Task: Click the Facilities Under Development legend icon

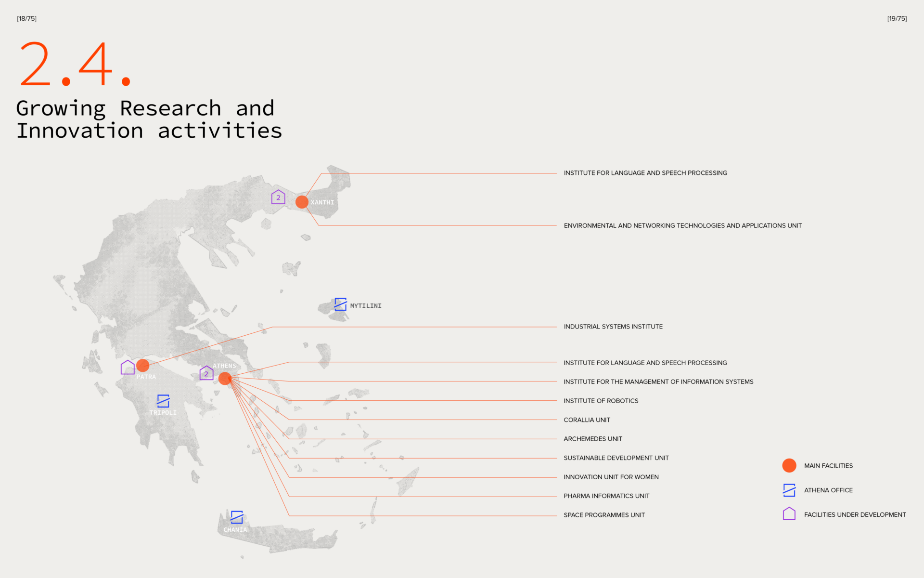Action: (789, 514)
